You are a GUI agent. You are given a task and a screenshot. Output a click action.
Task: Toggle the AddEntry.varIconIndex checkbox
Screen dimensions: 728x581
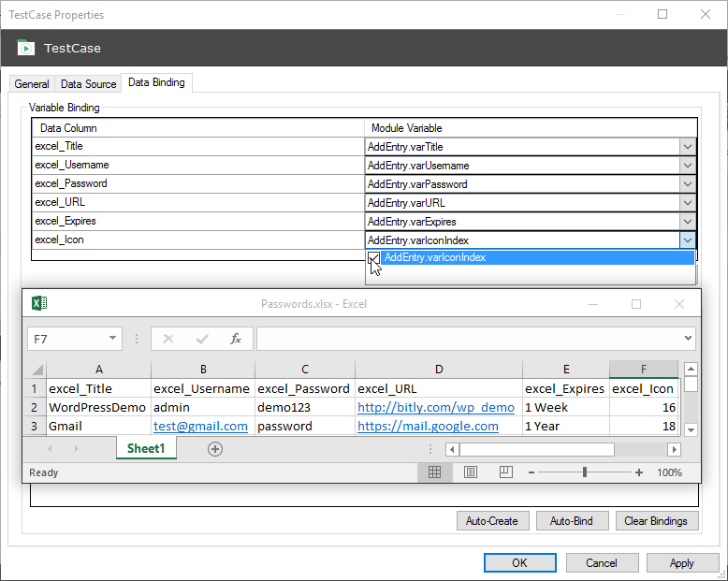click(373, 258)
